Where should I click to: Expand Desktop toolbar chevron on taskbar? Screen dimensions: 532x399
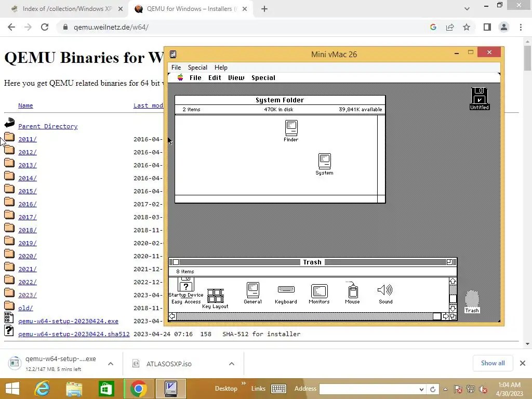pos(243,383)
